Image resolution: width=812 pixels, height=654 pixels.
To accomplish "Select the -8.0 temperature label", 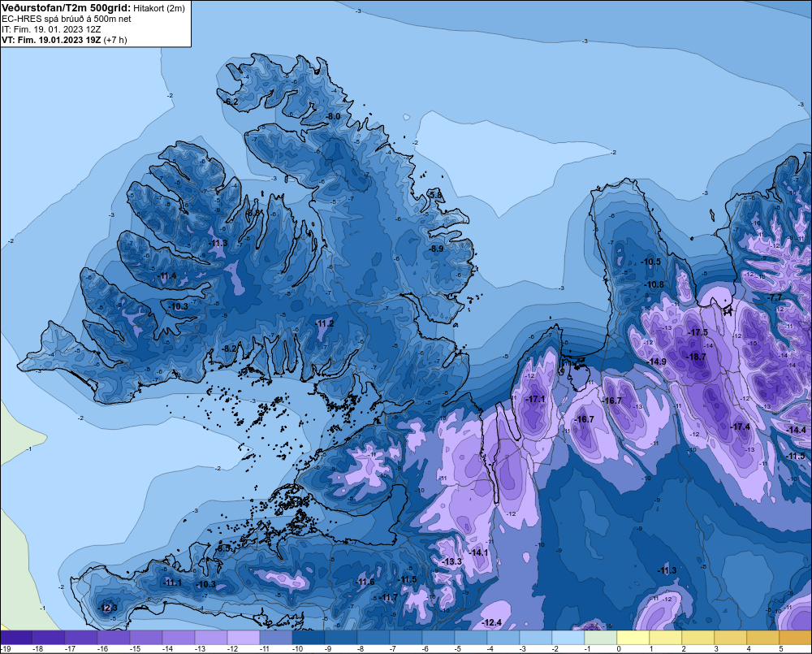I will click(332, 116).
